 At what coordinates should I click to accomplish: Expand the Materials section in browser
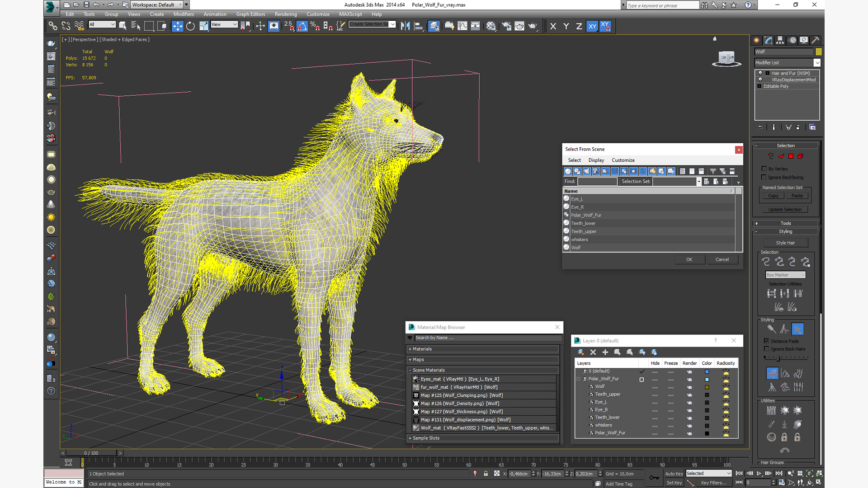(422, 349)
